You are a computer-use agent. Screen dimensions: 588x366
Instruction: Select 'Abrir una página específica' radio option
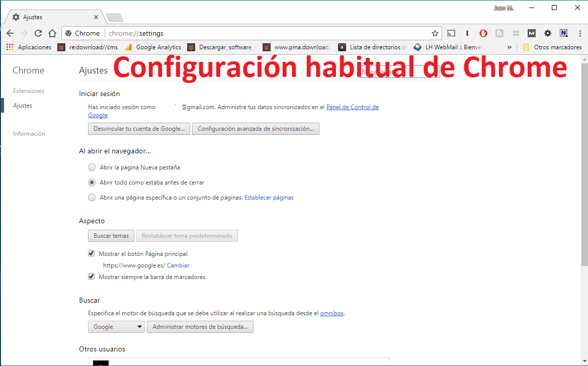[x=92, y=197]
